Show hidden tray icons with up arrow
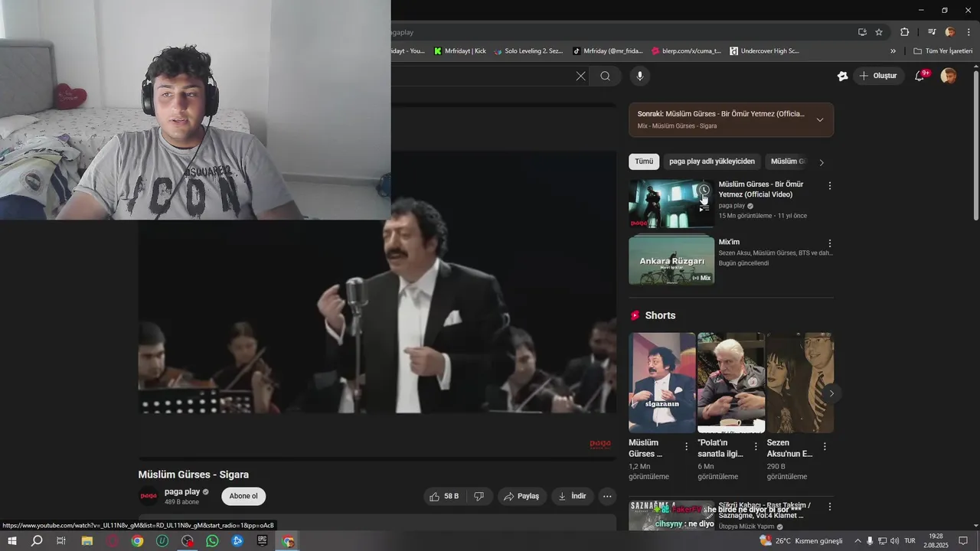This screenshot has height=551, width=980. point(857,541)
